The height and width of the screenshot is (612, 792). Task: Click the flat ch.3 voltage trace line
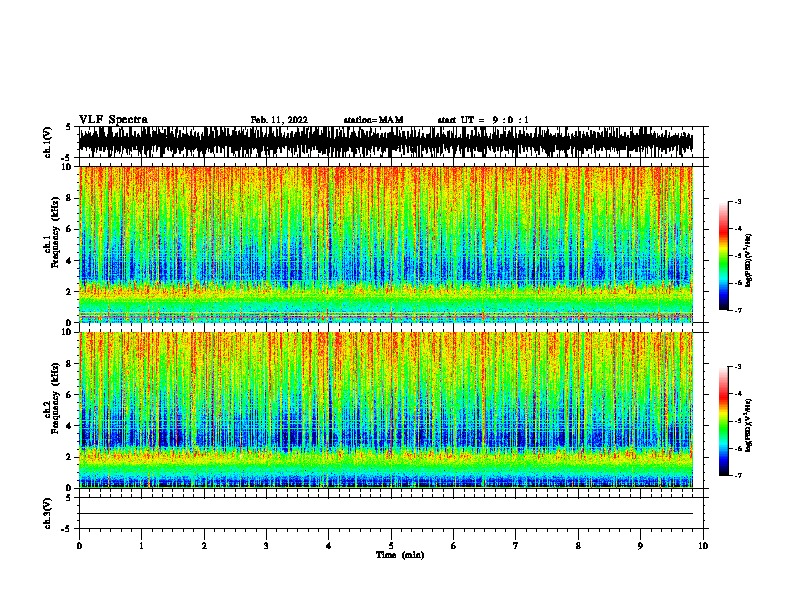click(386, 514)
